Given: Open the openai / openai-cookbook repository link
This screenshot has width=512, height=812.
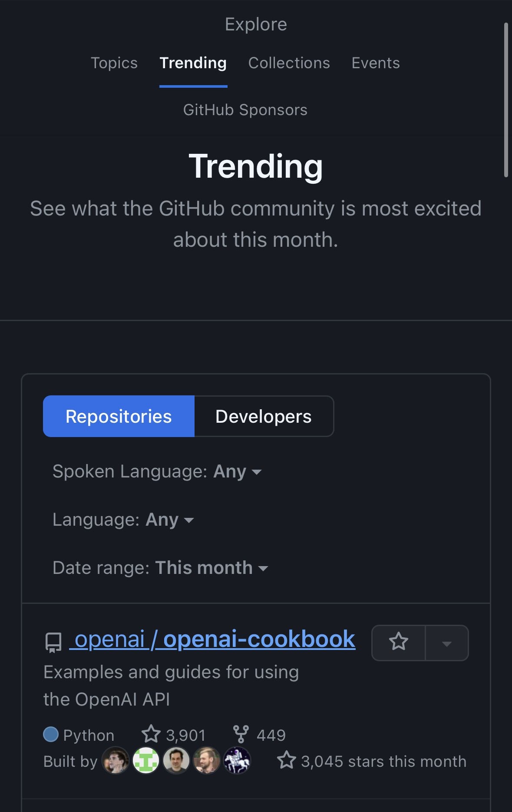Looking at the screenshot, I should click(x=212, y=639).
